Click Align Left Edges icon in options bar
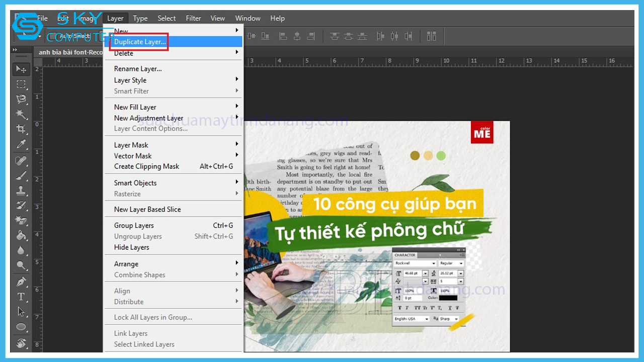644x362 pixels. [283, 36]
